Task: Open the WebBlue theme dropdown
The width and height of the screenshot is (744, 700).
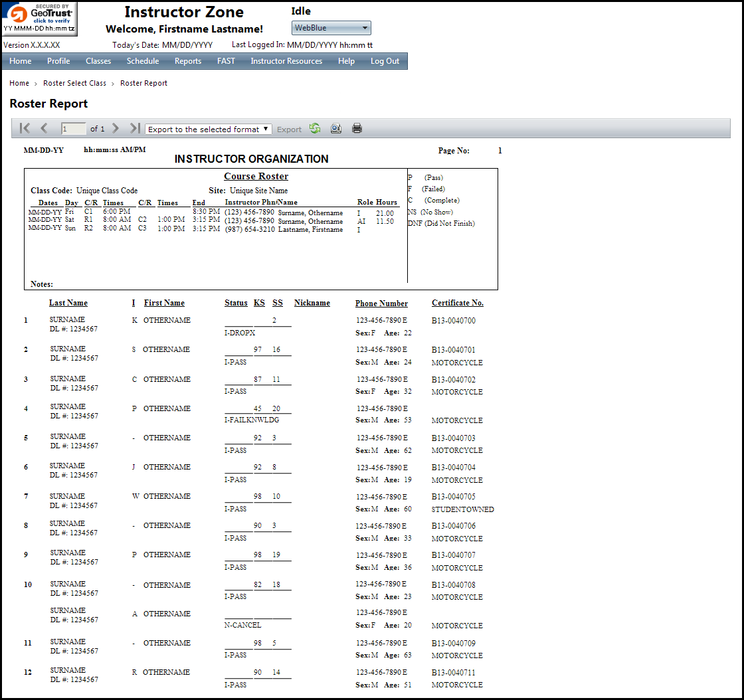Action: click(331, 28)
